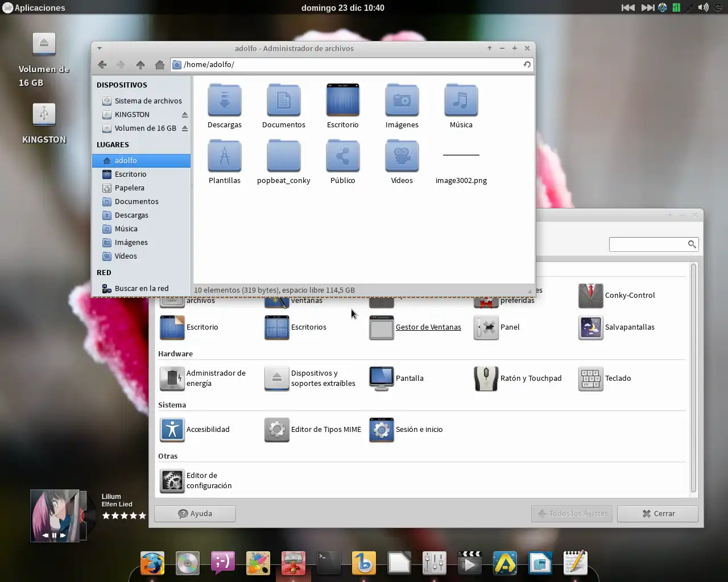Reload the current folder
The width and height of the screenshot is (728, 582).
pos(527,65)
